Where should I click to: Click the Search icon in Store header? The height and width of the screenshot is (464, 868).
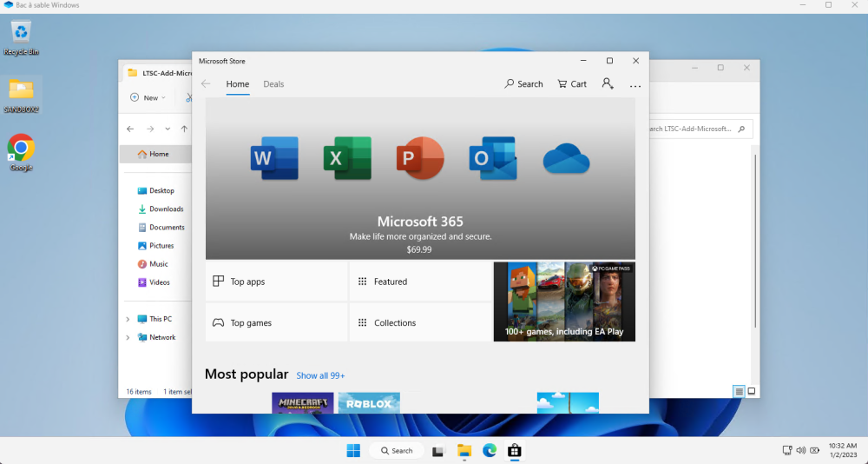[x=523, y=84]
